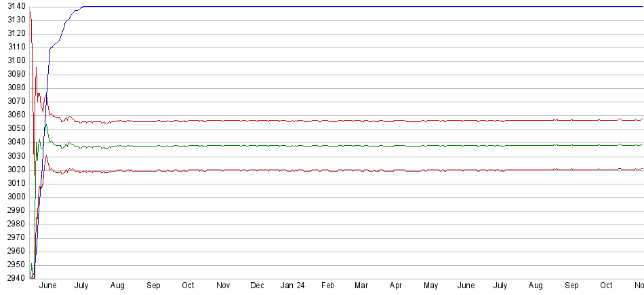Image resolution: width=644 pixels, height=295 pixels.
Task: Click the Jan 24 label on time axis
Action: 292,286
